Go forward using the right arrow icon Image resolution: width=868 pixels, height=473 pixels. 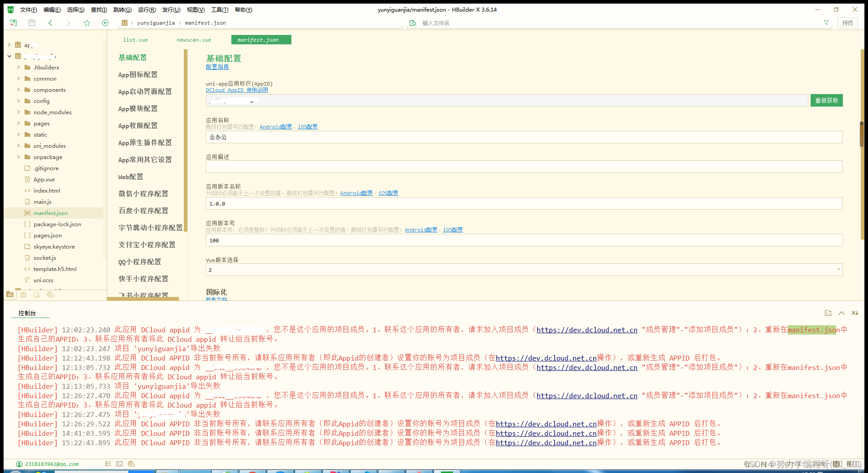pyautogui.click(x=68, y=23)
